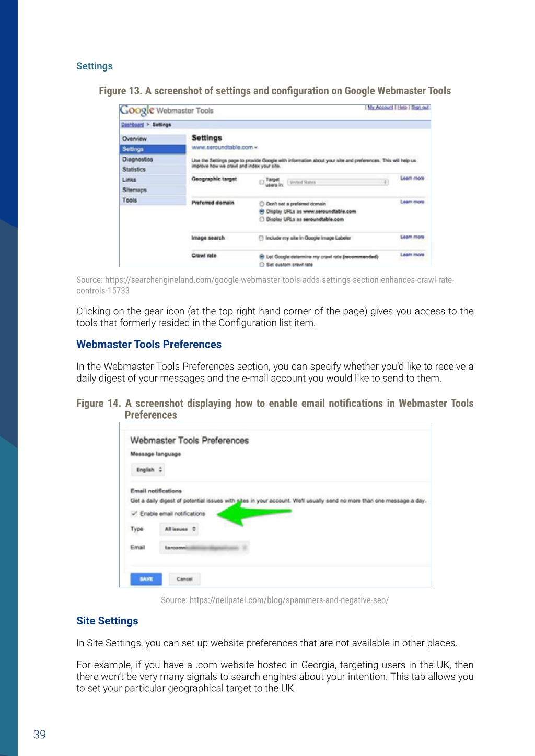Click the blue SAVE button
The height and width of the screenshot is (756, 535).
[146, 579]
